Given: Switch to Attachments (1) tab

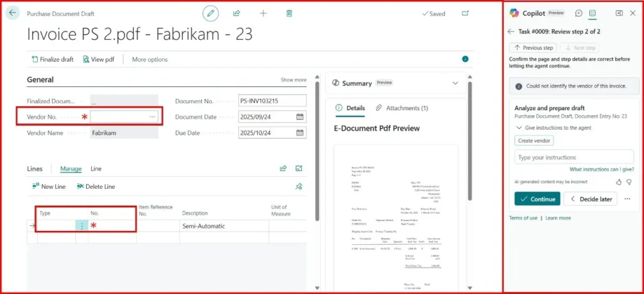Looking at the screenshot, I should tap(401, 108).
